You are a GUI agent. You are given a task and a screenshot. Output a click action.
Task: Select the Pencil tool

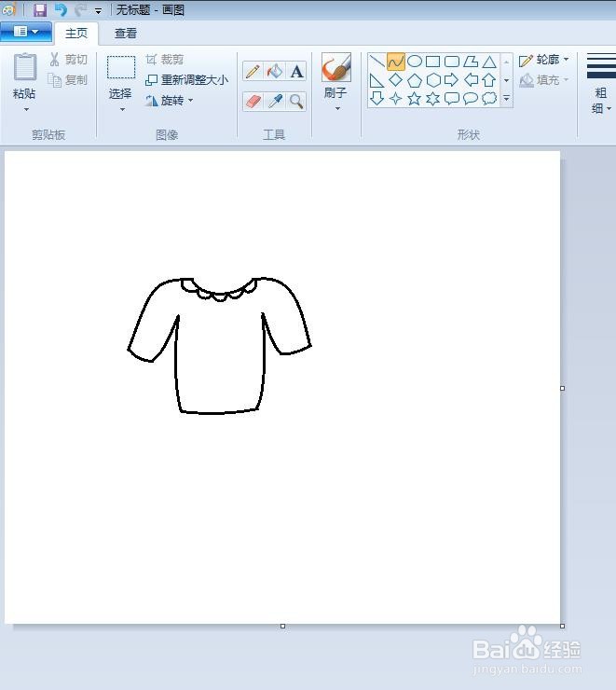(x=253, y=71)
